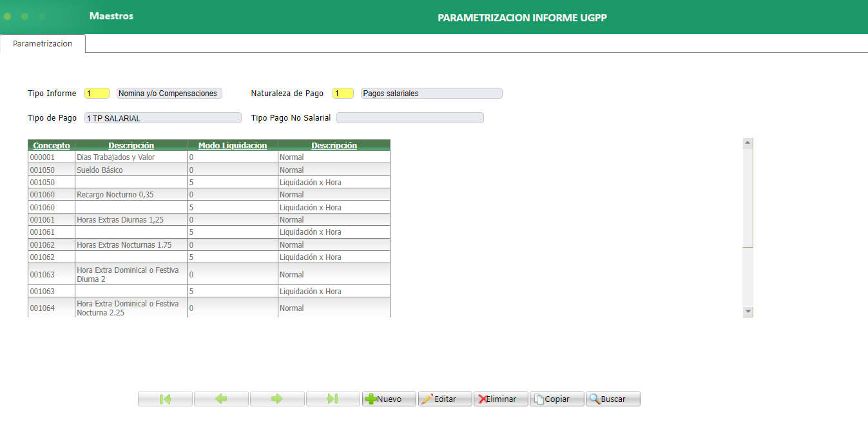Viewport: 868px width, 429px height.
Task: Click the Copiar button
Action: point(557,399)
